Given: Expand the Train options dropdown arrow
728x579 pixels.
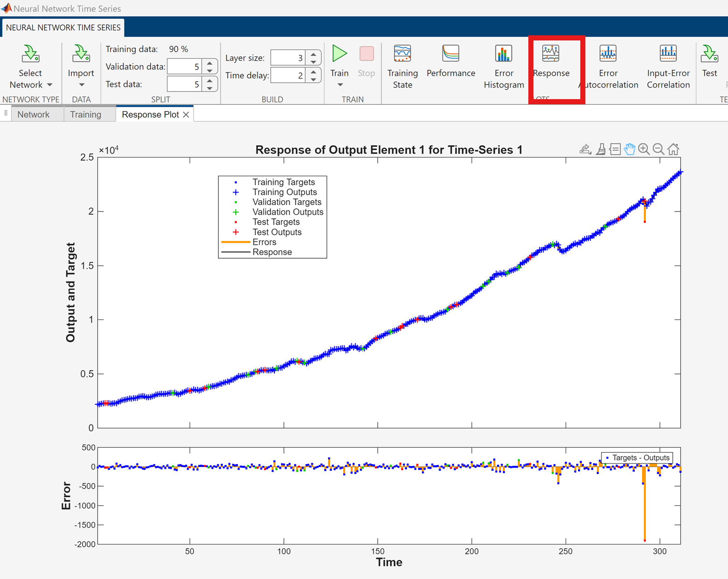Looking at the screenshot, I should [x=340, y=85].
